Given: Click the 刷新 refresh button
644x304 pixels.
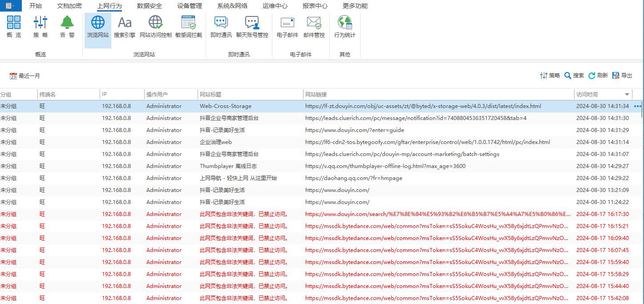Looking at the screenshot, I should (598, 76).
